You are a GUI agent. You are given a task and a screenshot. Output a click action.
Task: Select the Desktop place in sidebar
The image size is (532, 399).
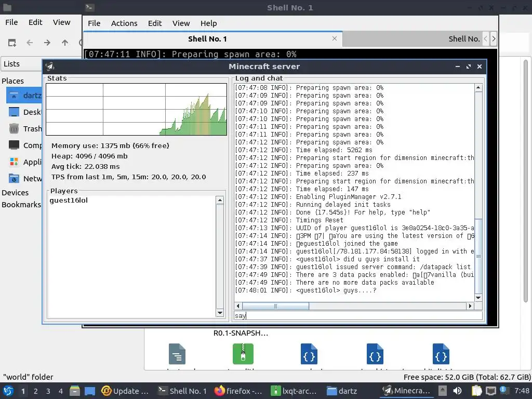click(24, 112)
